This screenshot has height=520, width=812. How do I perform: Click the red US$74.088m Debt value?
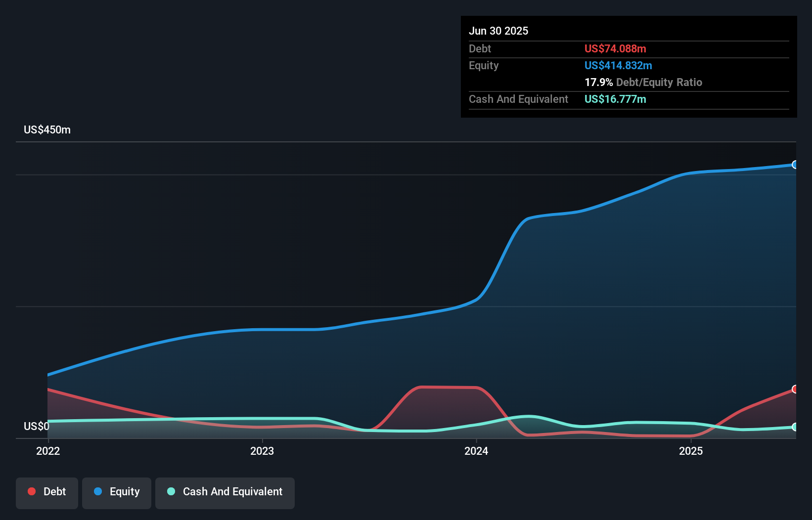pos(615,48)
